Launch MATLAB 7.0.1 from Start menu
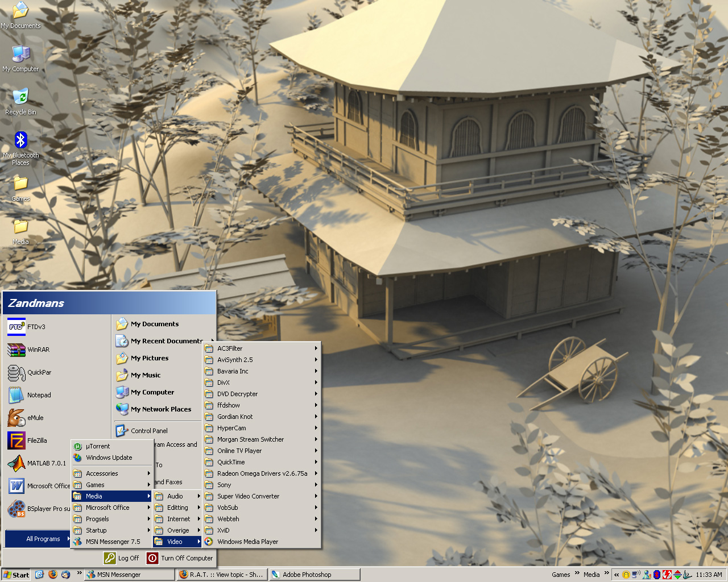This screenshot has width=728, height=582. 16,463
